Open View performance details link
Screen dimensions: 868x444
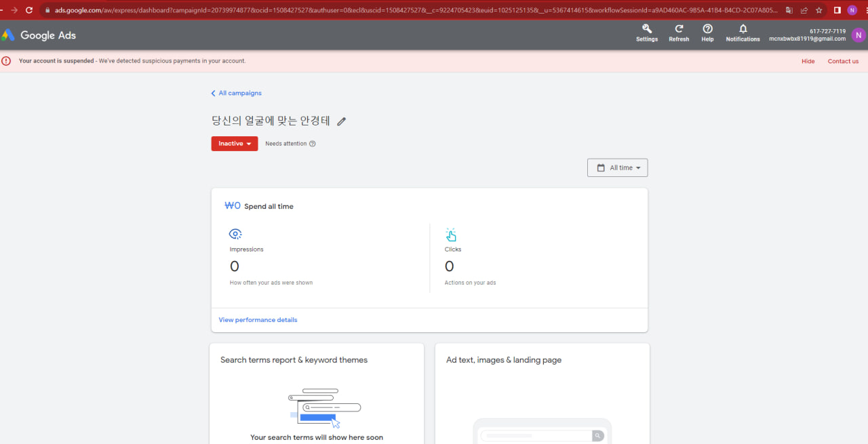point(258,320)
